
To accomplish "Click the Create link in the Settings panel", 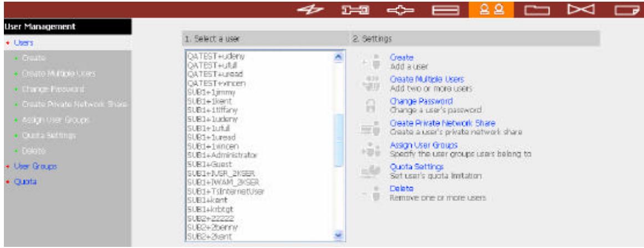I will click(401, 58).
